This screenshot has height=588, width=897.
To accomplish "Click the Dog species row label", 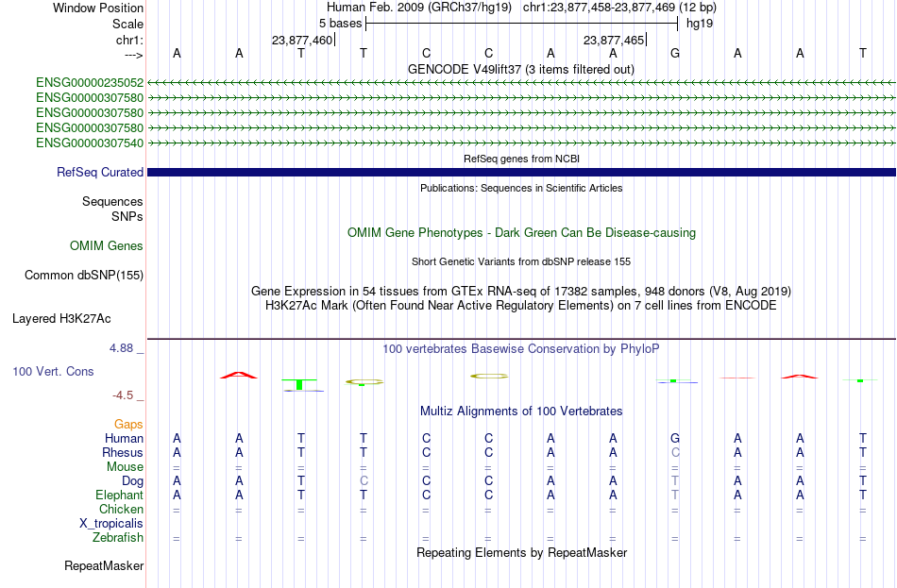I will (132, 481).
